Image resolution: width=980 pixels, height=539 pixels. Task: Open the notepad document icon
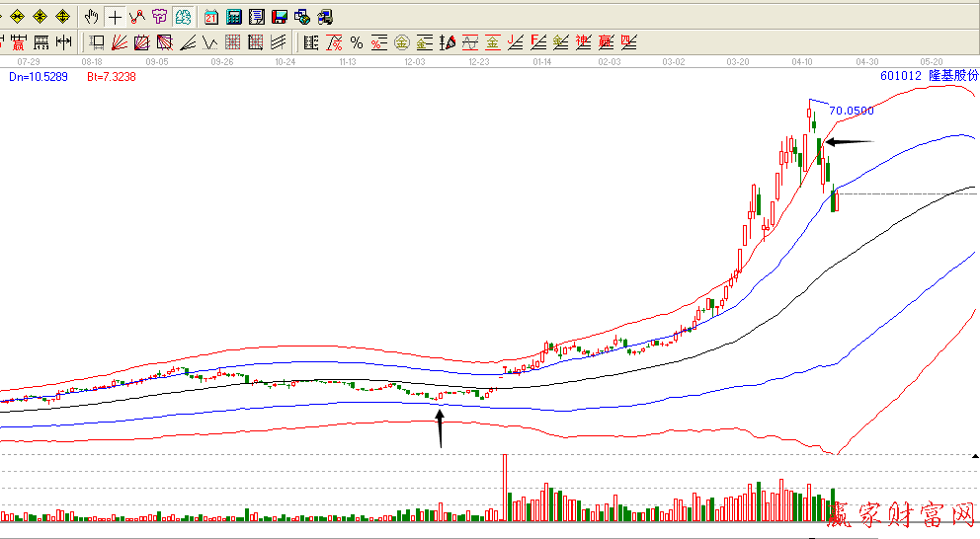[x=257, y=17]
